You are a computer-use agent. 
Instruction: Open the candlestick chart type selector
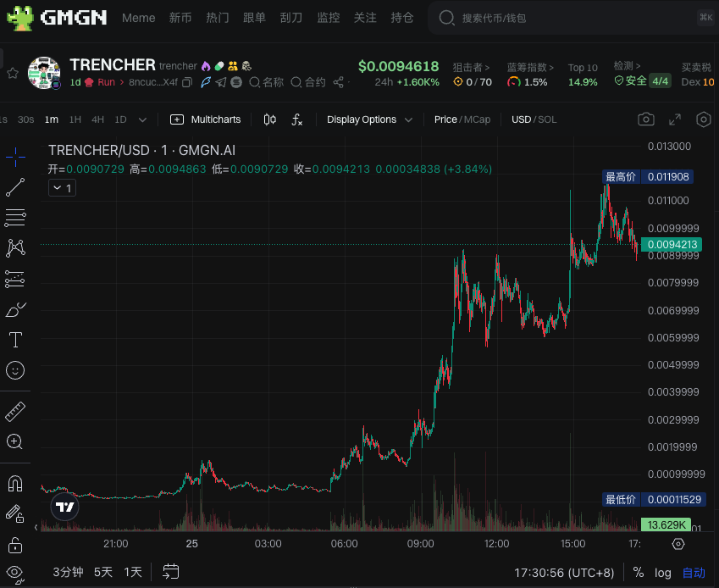[270, 119]
